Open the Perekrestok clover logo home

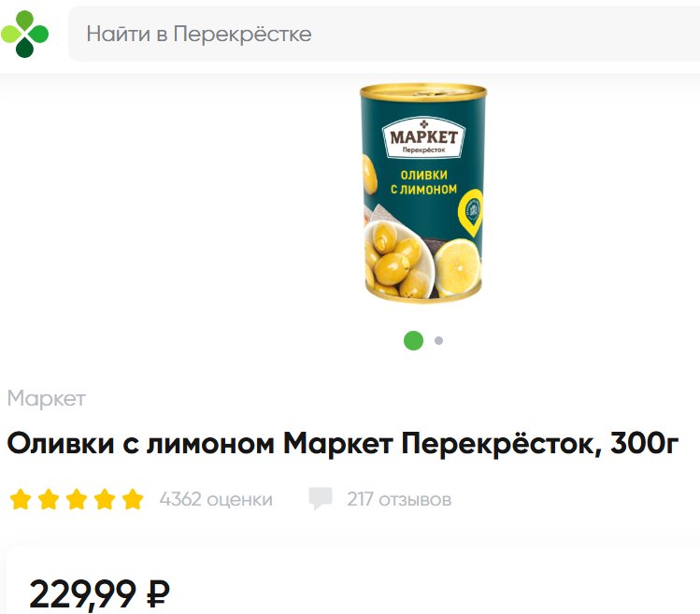pyautogui.click(x=24, y=34)
